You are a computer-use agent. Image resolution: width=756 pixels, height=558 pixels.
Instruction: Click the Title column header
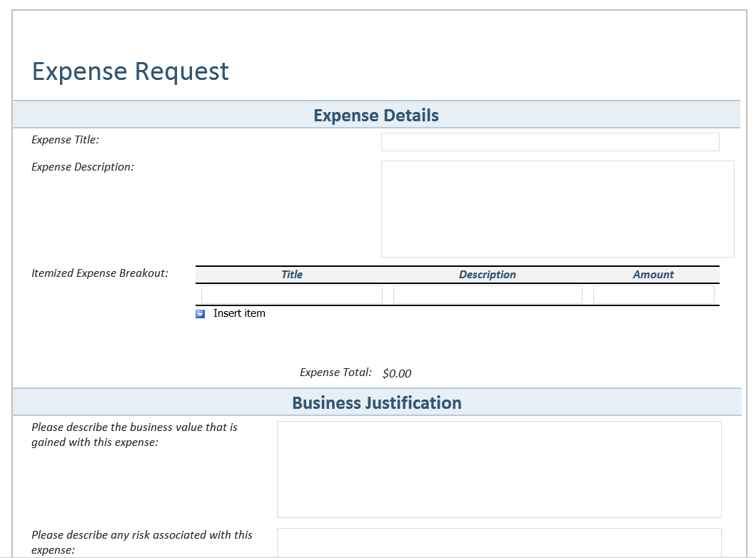(x=291, y=275)
